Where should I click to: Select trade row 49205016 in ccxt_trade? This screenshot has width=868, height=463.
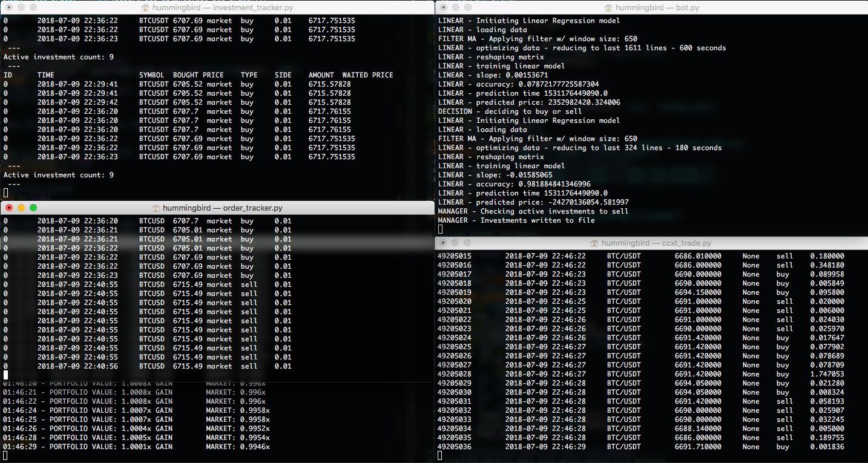(x=641, y=265)
